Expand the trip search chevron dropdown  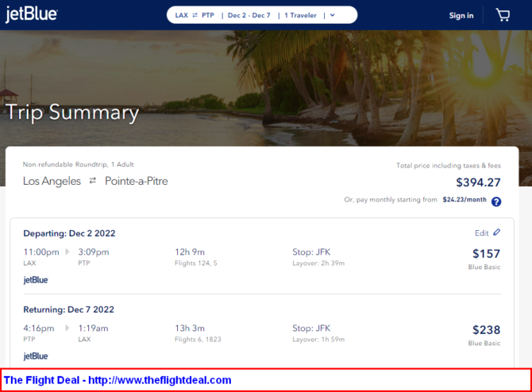[x=332, y=15]
